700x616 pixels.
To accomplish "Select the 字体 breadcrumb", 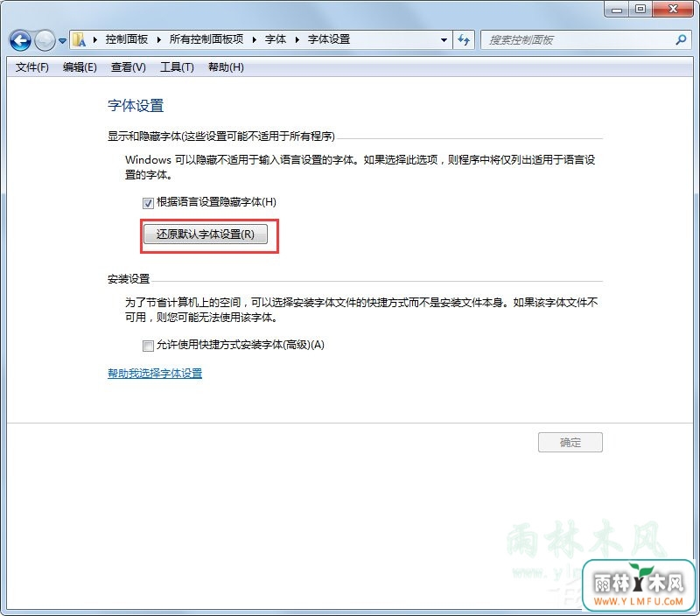I will coord(276,39).
